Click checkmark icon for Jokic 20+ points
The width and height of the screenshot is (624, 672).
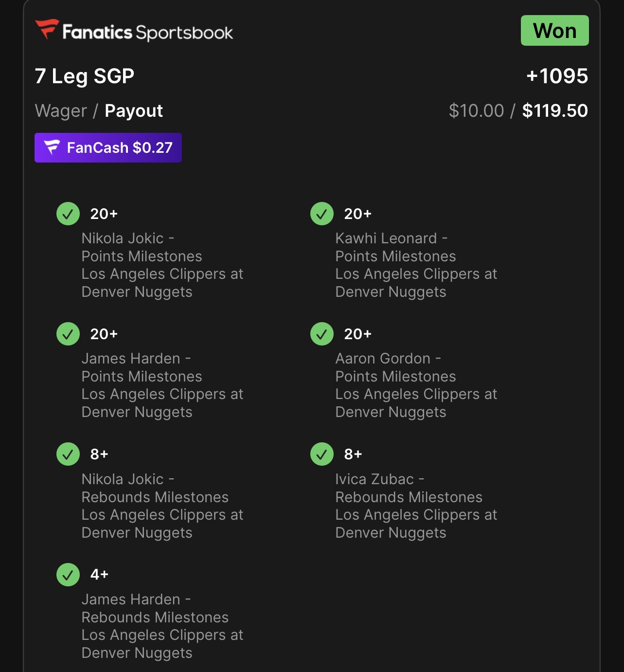coord(68,214)
